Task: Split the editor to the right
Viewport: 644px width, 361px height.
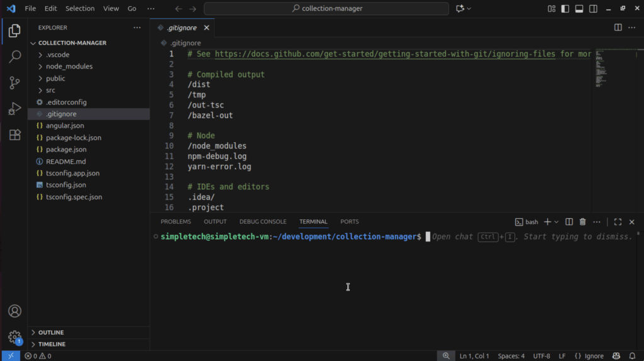Action: (618, 28)
